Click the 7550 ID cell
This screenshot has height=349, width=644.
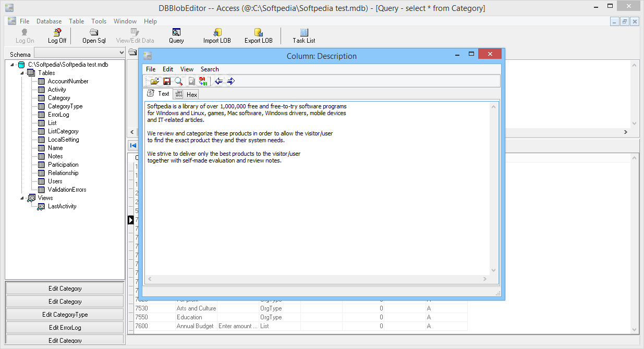click(154, 317)
